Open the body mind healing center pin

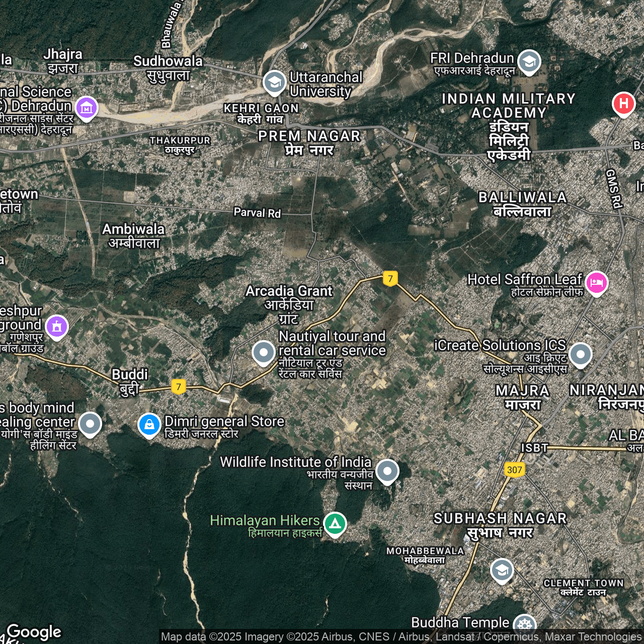pos(90,424)
